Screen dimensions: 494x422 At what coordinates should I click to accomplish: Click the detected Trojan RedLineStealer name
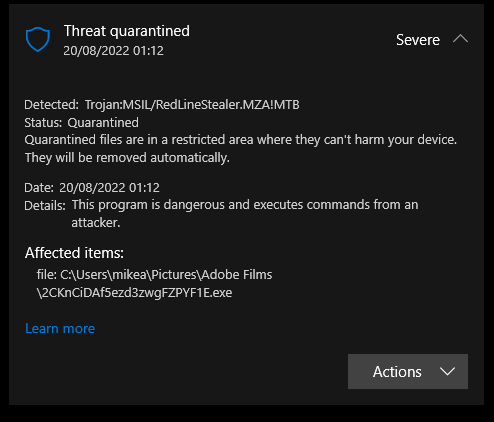coord(192,105)
